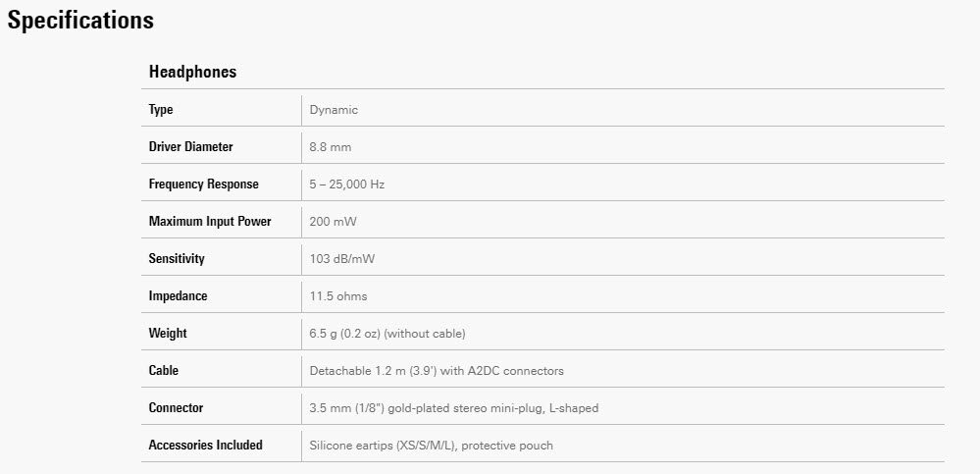Select the Sensitivity label

[x=177, y=259]
